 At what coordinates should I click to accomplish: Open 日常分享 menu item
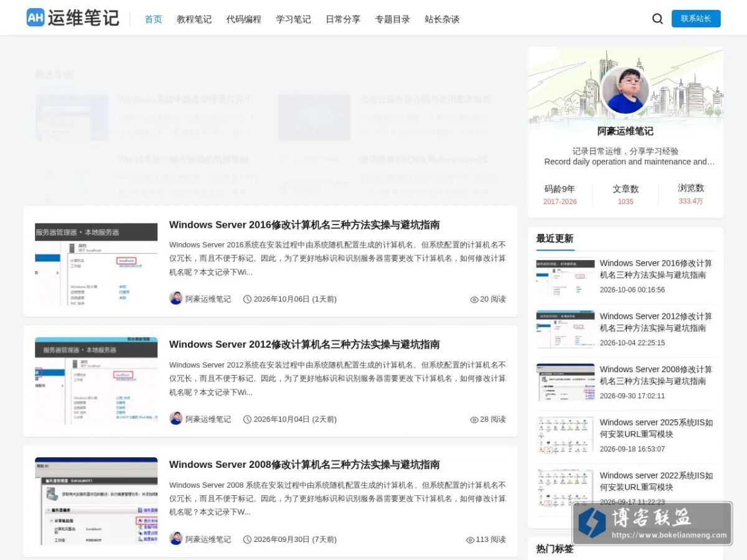[343, 19]
